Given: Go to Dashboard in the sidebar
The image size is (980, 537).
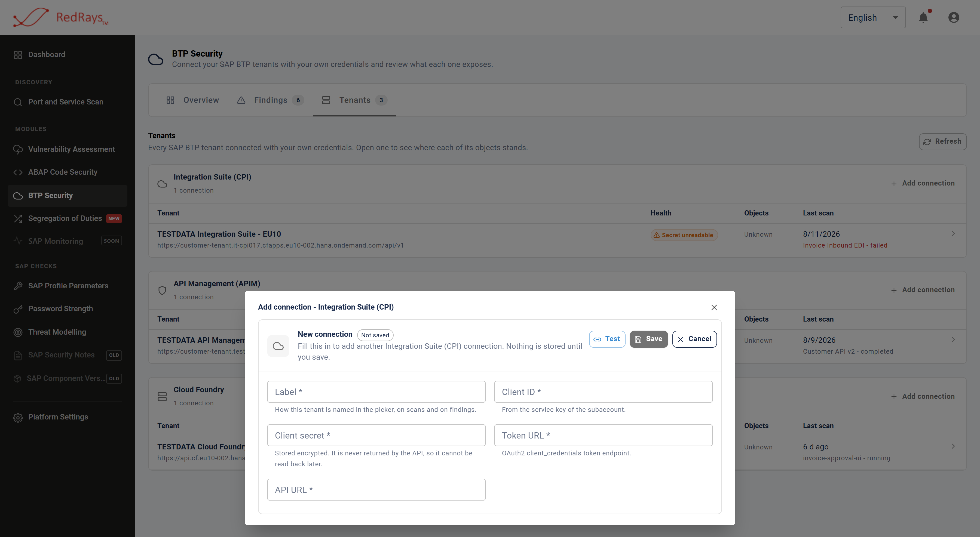Looking at the screenshot, I should (67, 54).
